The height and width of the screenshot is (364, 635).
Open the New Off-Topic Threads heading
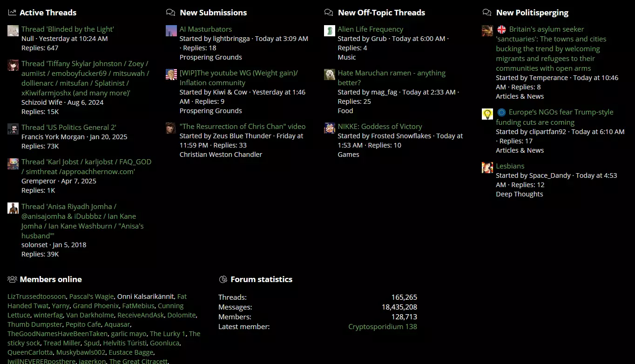[x=381, y=13]
